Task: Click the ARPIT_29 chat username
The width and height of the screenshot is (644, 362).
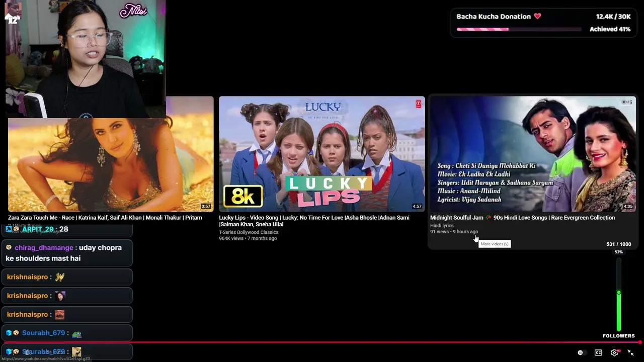Action: click(38, 229)
